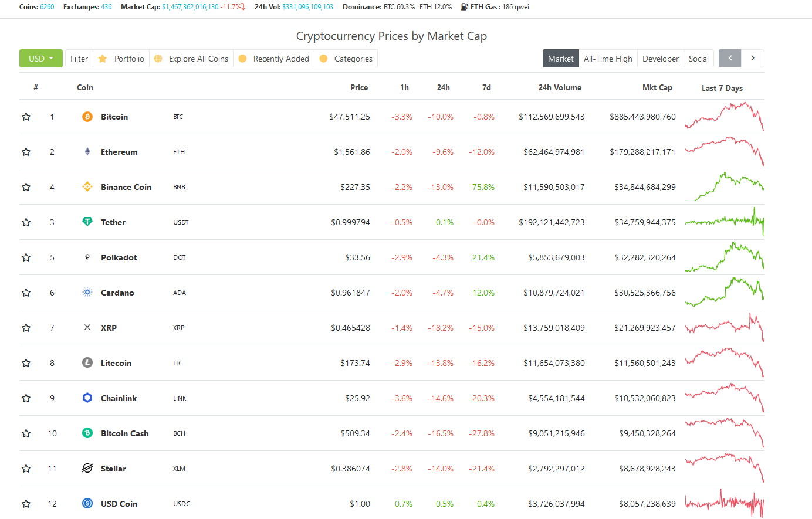The width and height of the screenshot is (812, 519).
Task: Open the USD currency dropdown
Action: coord(41,59)
